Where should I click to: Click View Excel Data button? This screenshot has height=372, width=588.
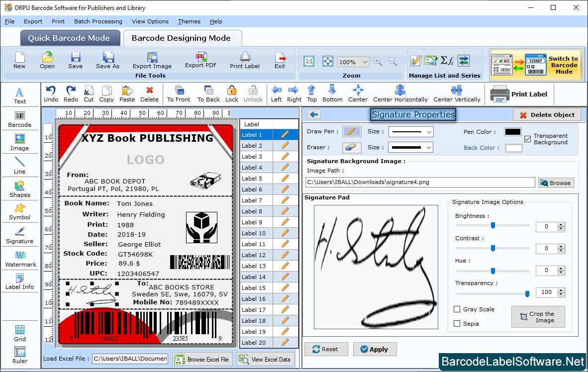tap(265, 359)
